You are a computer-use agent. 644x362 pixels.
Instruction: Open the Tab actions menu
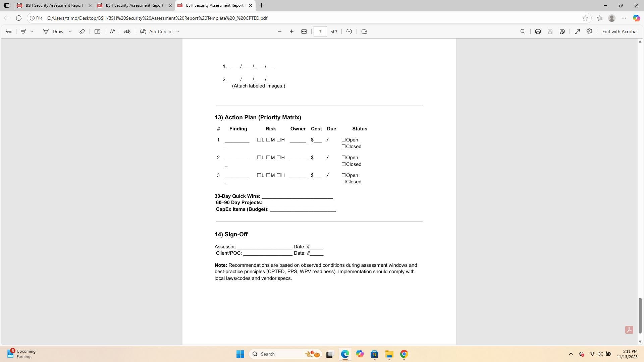pos(6,5)
